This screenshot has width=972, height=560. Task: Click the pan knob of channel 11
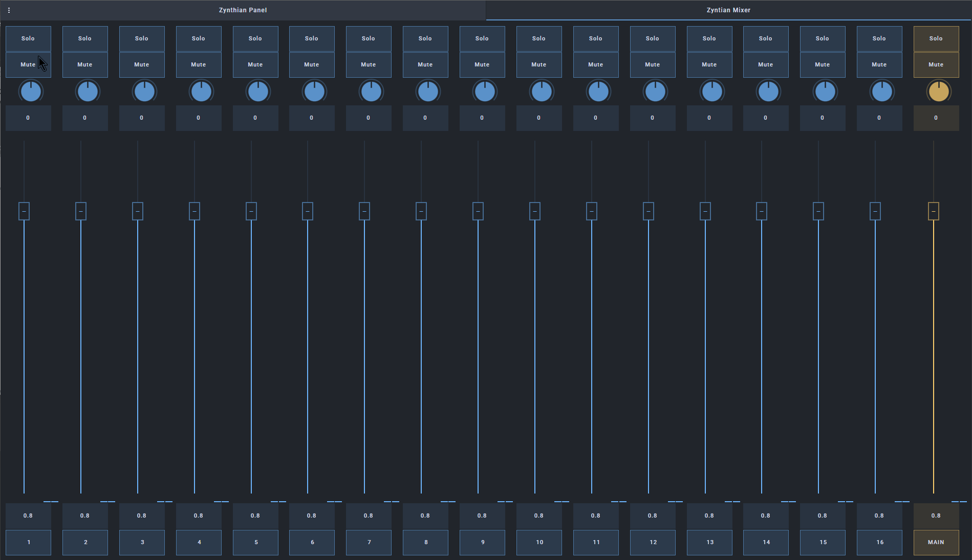598,92
